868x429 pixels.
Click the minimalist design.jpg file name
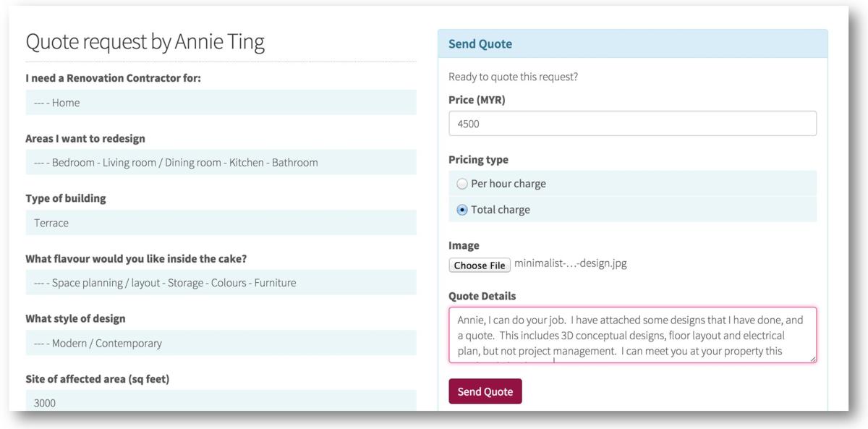point(570,263)
